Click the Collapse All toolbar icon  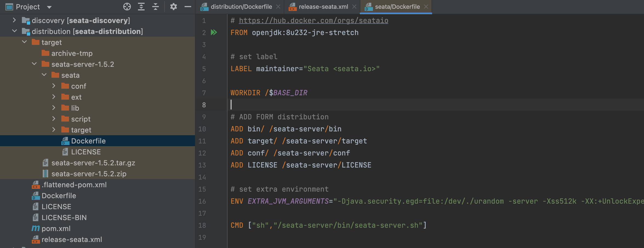coord(156,7)
